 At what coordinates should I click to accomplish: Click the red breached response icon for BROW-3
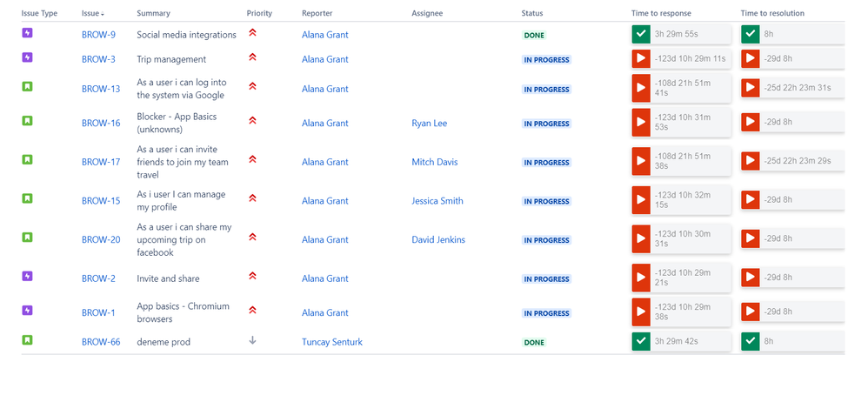(641, 58)
